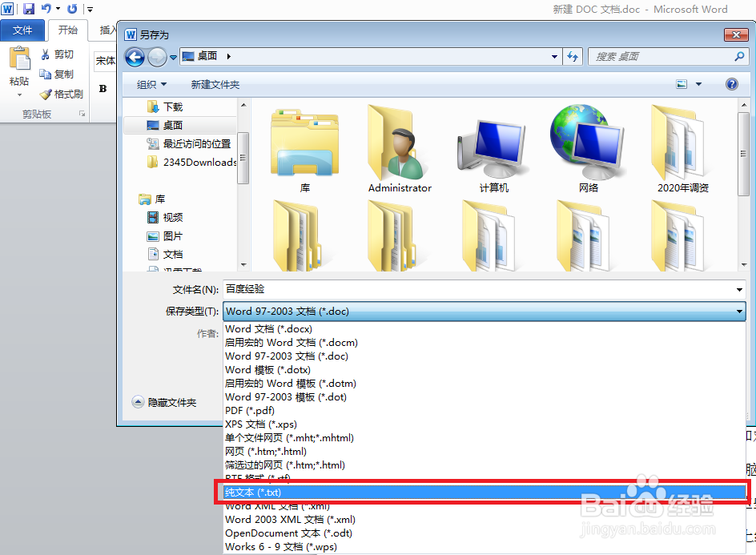
Task: Select the Format Painter (格式刷) tool
Action: click(x=61, y=94)
